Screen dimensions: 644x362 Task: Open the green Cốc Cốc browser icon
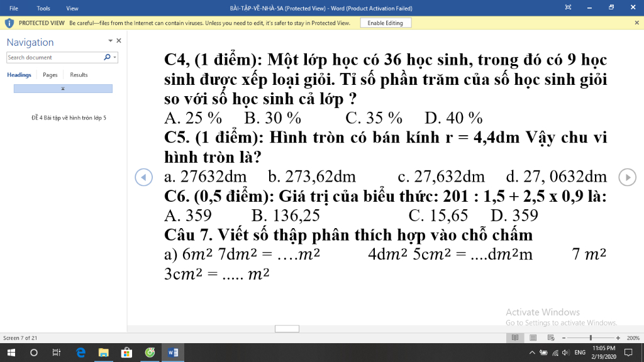coord(150,353)
